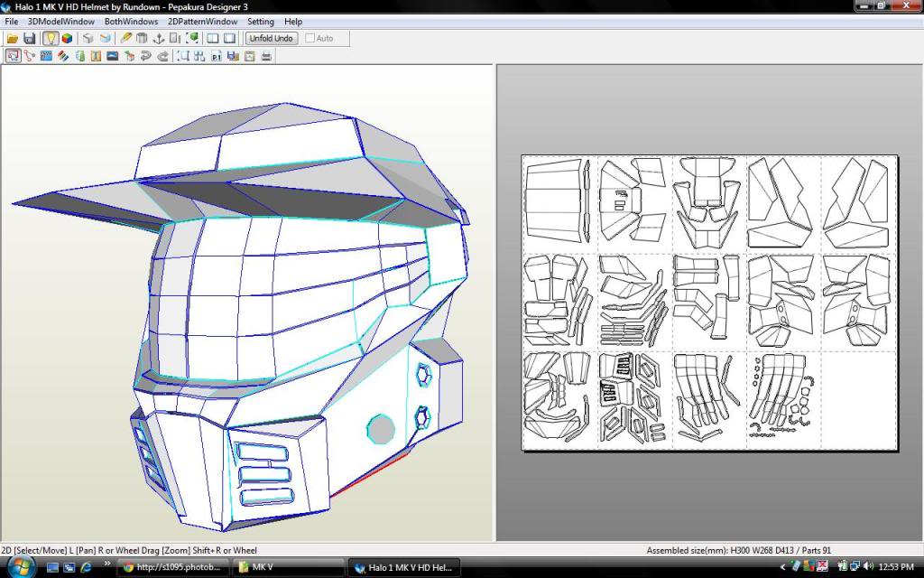924x578 pixels.
Task: Open the BothWindows menu
Action: coord(132,22)
